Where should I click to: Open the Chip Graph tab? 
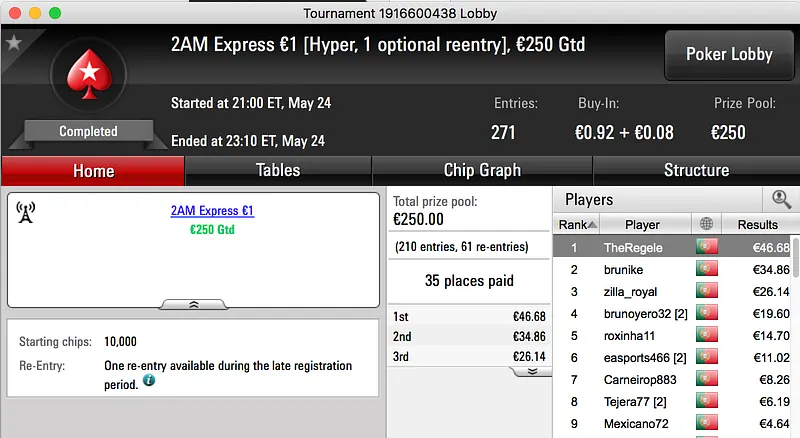[482, 170]
